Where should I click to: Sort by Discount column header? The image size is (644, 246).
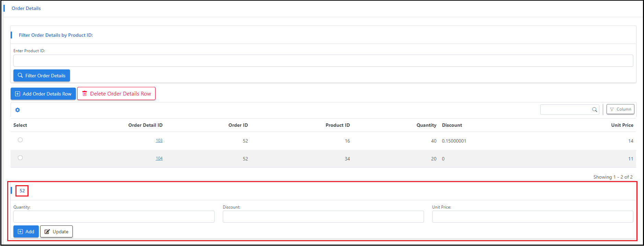[452, 125]
